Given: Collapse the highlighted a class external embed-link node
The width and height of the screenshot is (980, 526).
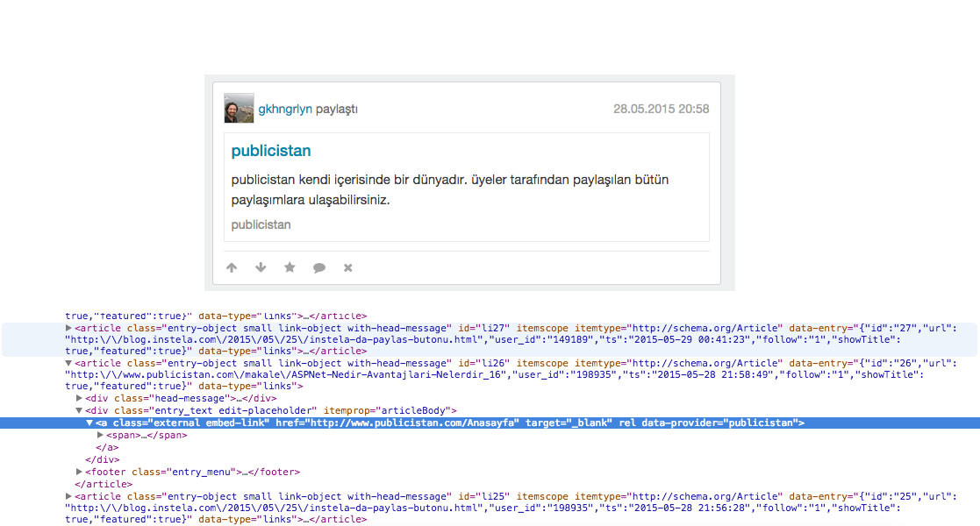Looking at the screenshot, I should pyautogui.click(x=89, y=423).
